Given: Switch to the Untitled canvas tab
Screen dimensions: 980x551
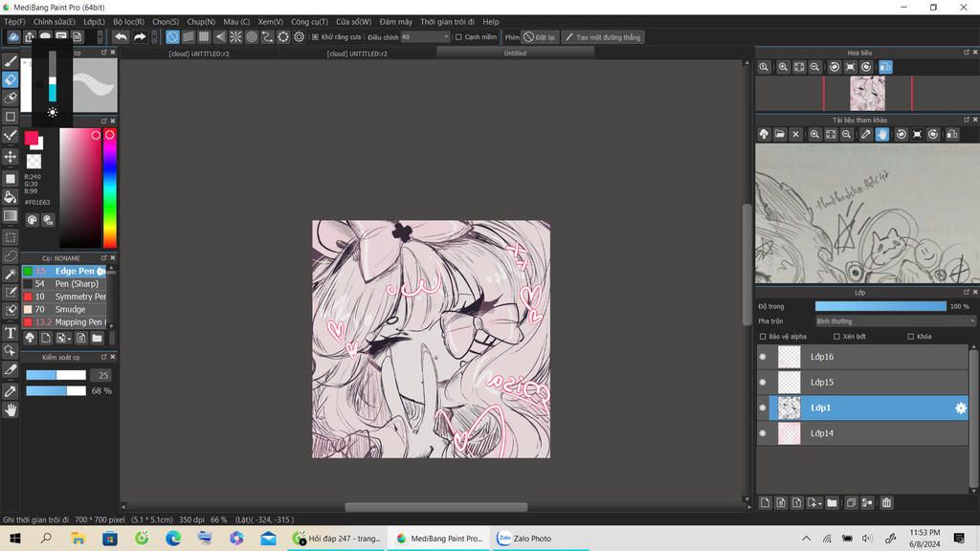Looking at the screenshot, I should click(x=515, y=54).
